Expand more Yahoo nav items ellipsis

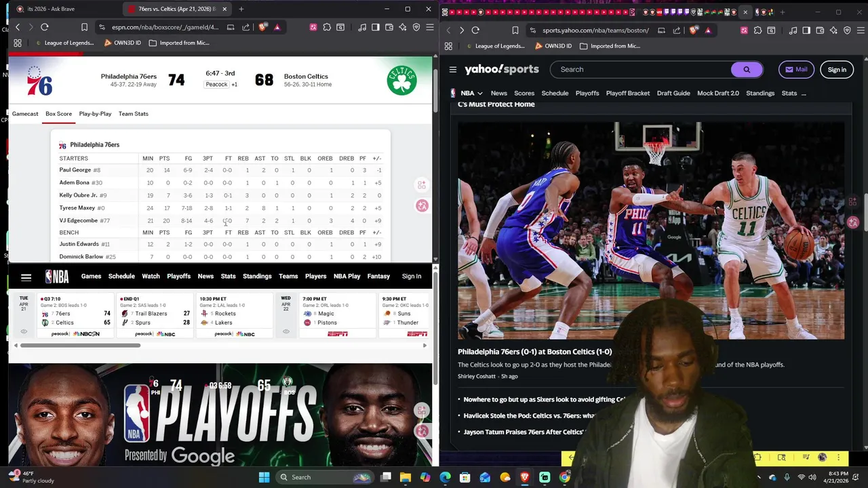804,93
